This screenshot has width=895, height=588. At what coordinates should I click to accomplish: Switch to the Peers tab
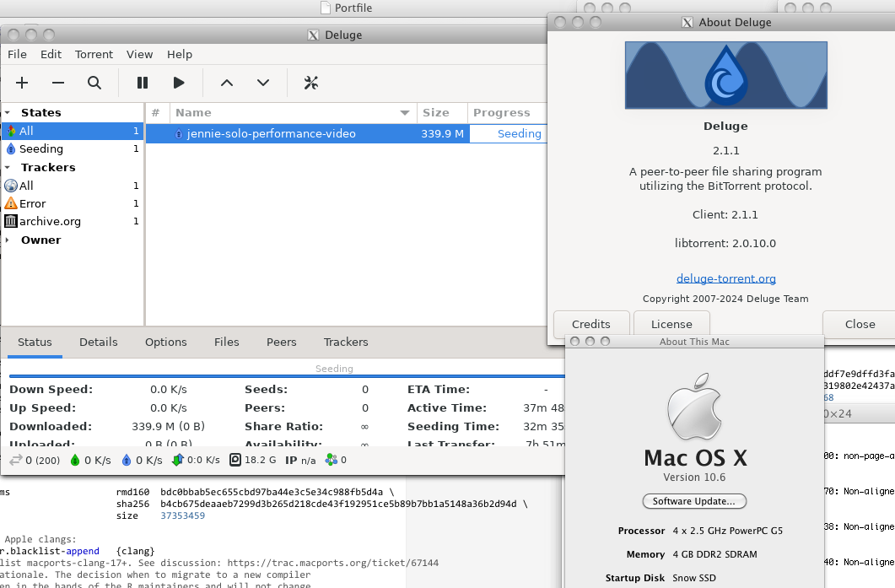pos(282,342)
